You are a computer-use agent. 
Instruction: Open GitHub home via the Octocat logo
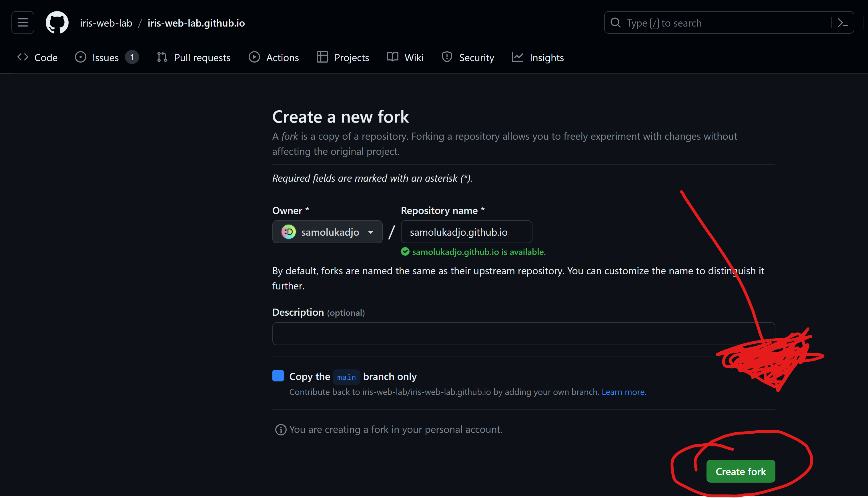point(57,22)
